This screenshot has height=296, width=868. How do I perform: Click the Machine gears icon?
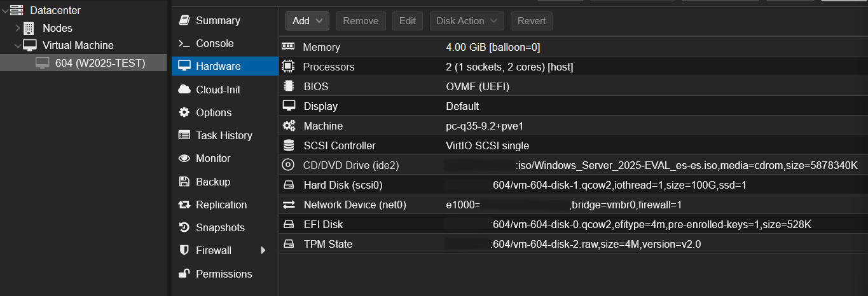(288, 126)
